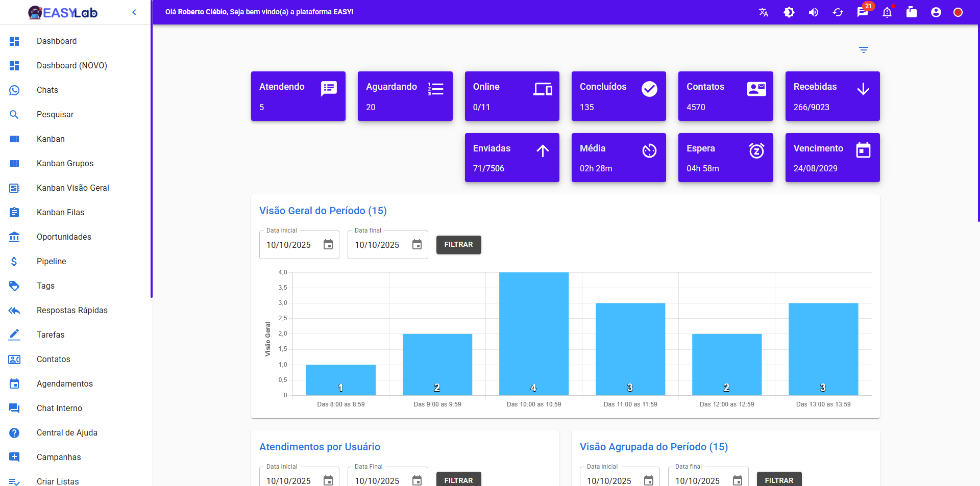980x486 pixels.
Task: Open the dashboard filter list icon
Action: 864,50
